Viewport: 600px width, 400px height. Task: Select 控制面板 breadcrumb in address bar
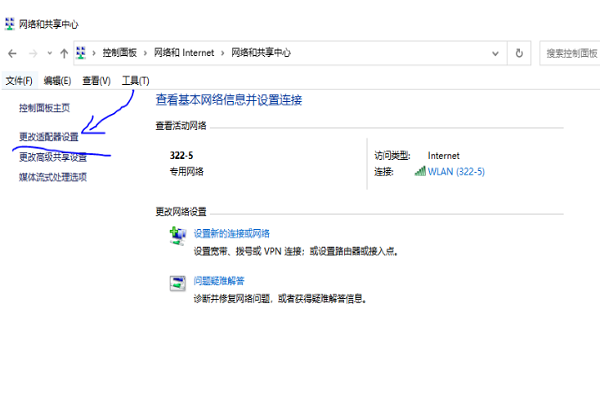pos(120,53)
